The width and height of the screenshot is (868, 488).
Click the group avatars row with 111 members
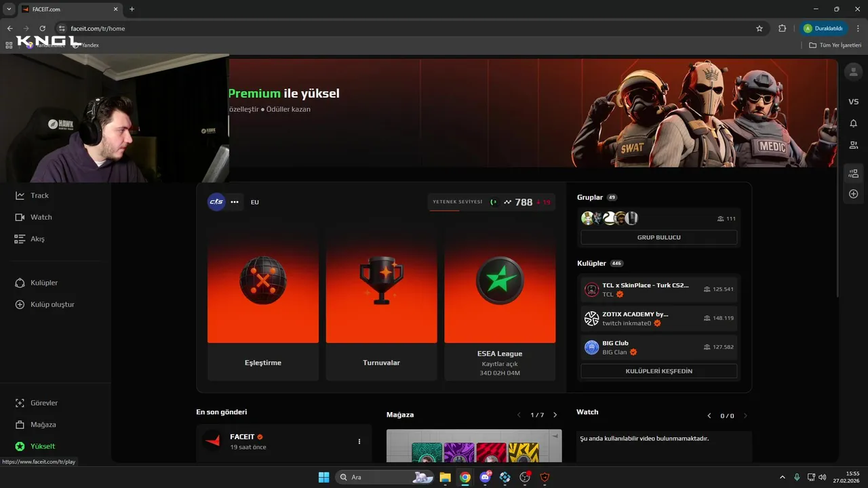(658, 218)
